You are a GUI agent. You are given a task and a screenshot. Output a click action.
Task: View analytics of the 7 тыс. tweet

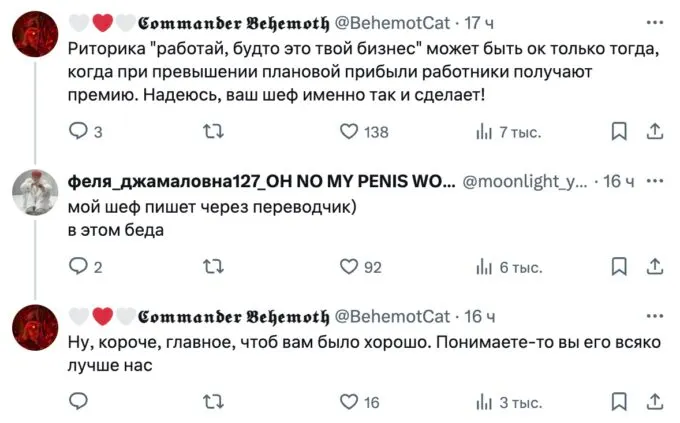485,131
